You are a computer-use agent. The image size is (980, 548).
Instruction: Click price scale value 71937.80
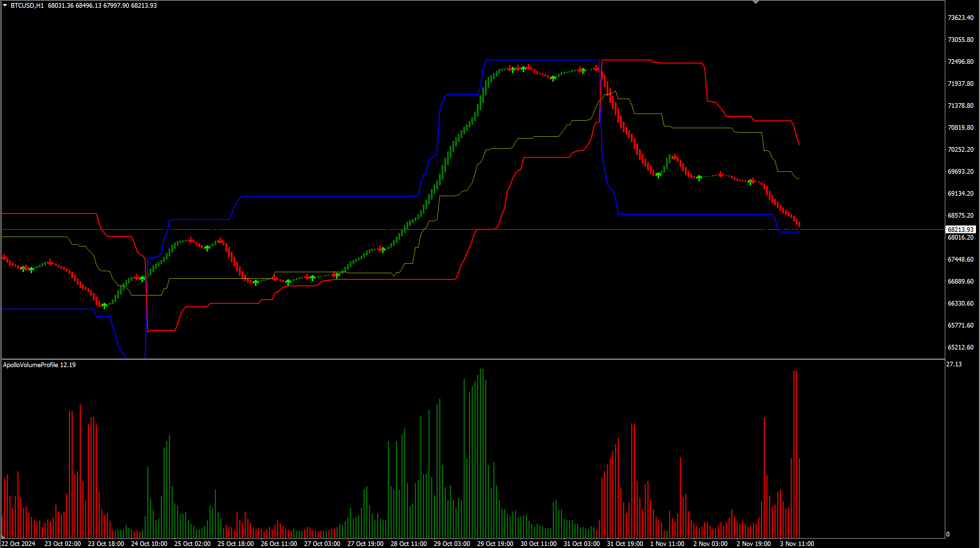click(961, 84)
